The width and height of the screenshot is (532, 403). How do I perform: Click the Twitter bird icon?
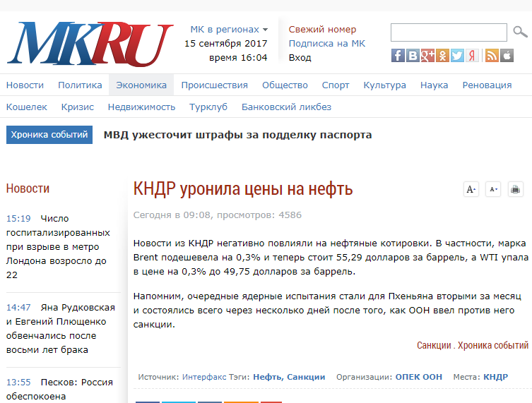458,56
